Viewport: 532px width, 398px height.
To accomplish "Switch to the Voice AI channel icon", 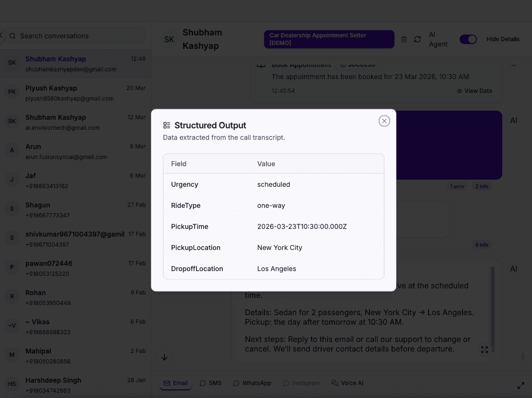I will [335, 383].
